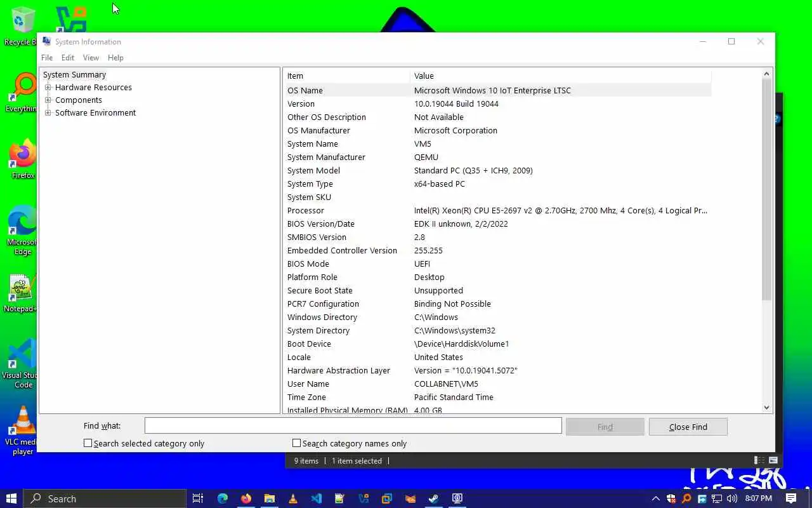
Task: Open the Action Center notifications icon
Action: coord(791,498)
